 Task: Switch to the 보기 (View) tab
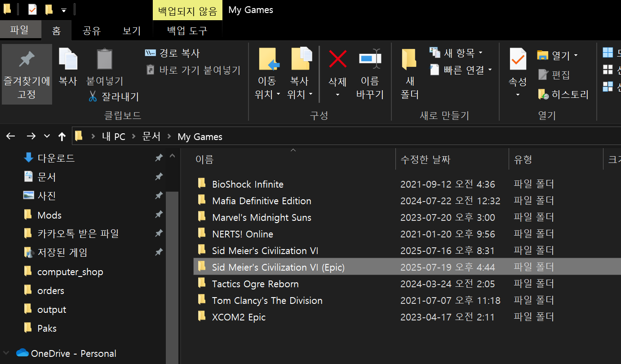point(132,31)
